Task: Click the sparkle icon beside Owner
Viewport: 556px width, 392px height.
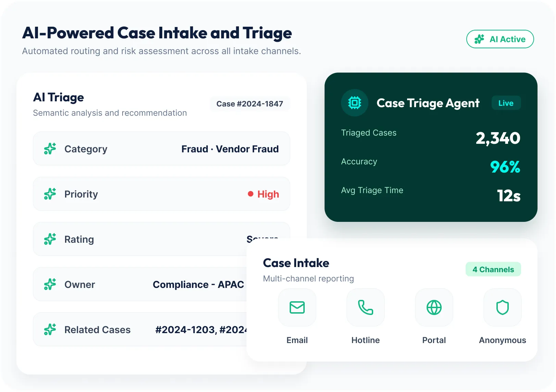Action: point(50,284)
